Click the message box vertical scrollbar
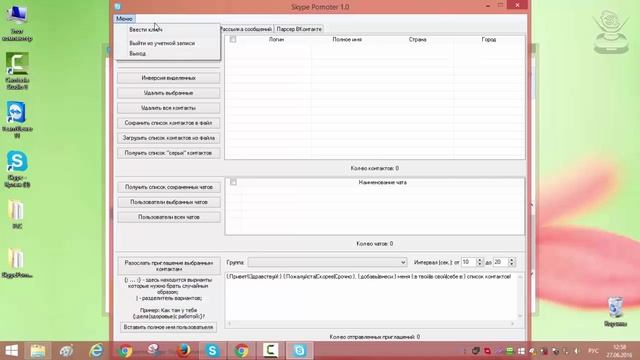 (520, 296)
